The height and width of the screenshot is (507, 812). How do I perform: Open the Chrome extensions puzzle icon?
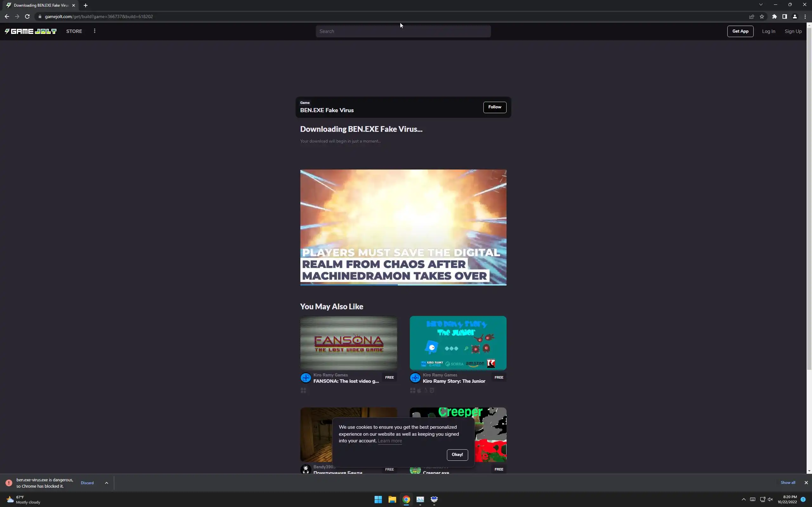[x=774, y=16]
